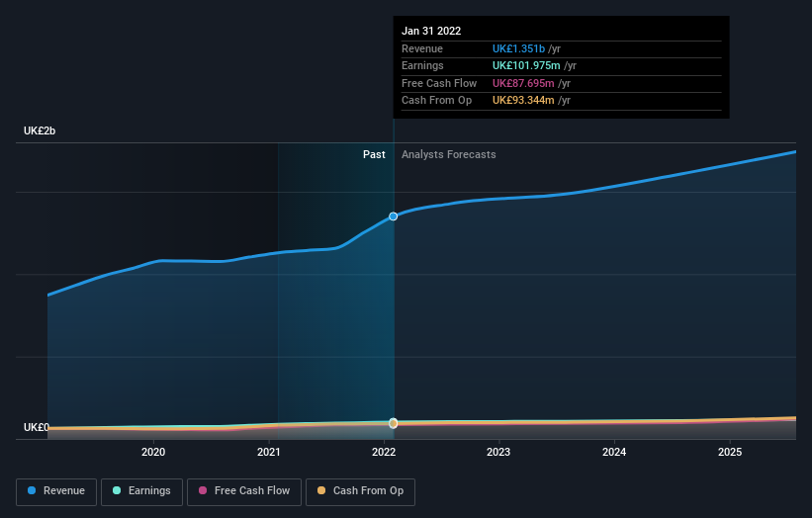Viewport: 812px width, 518px height.
Task: Toggle the Earnings legend button
Action: click(x=141, y=491)
